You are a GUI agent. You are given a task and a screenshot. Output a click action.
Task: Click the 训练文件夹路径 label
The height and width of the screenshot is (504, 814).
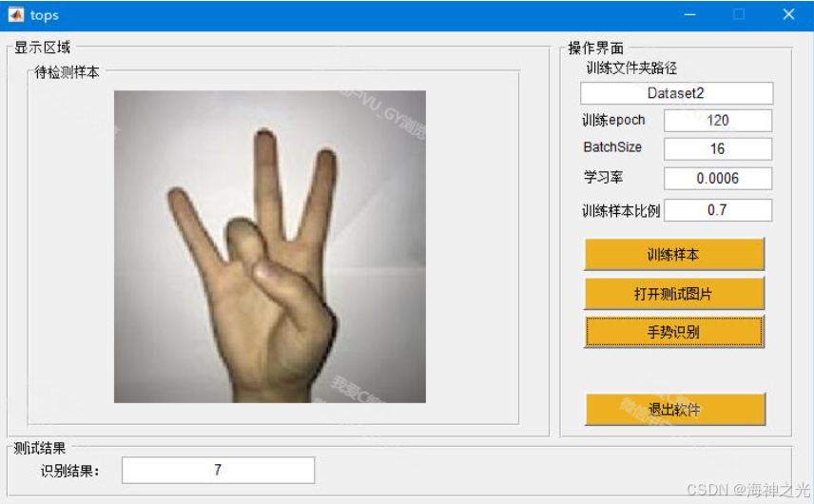coord(631,68)
